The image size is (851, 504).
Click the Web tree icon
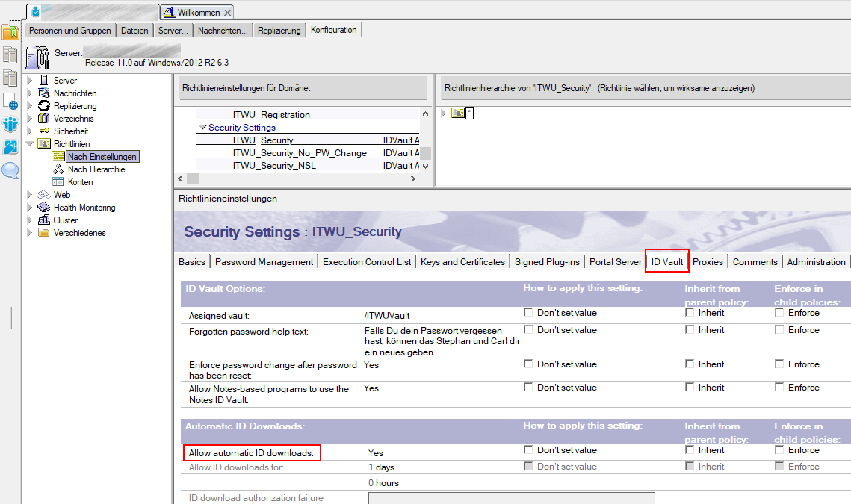[44, 195]
